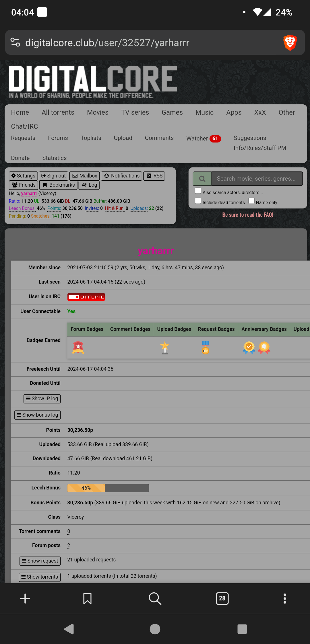Expand the Show bonus log section

tap(38, 415)
